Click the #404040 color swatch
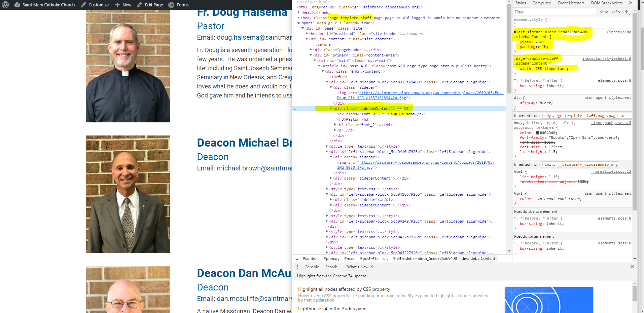The image size is (644, 313). pyautogui.click(x=537, y=133)
